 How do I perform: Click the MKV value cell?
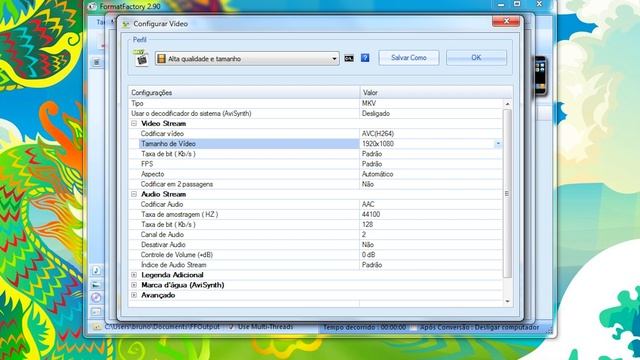coord(431,103)
